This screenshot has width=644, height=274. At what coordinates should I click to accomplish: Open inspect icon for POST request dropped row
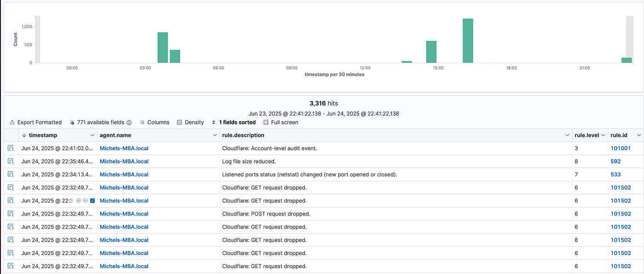[11, 214]
